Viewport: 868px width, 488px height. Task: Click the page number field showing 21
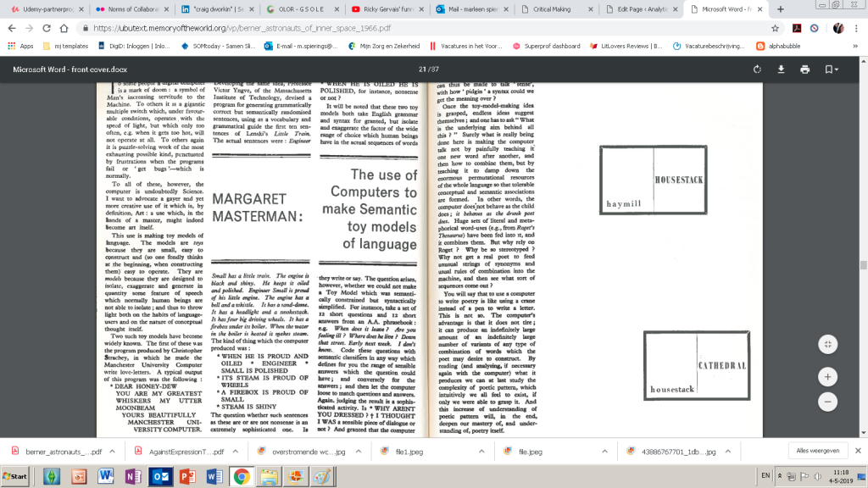pos(422,69)
